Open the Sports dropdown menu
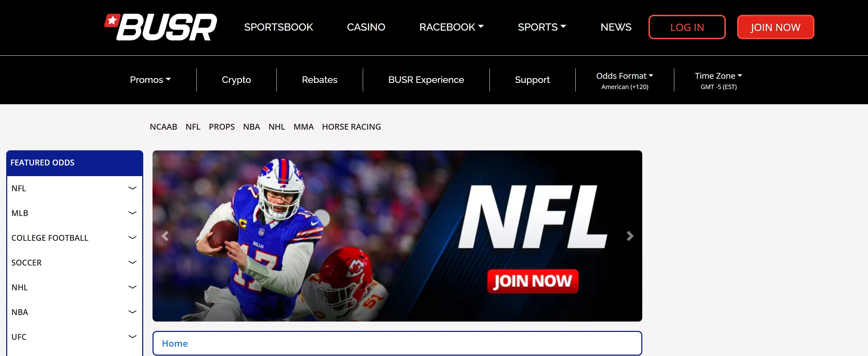868x356 pixels. tap(542, 27)
